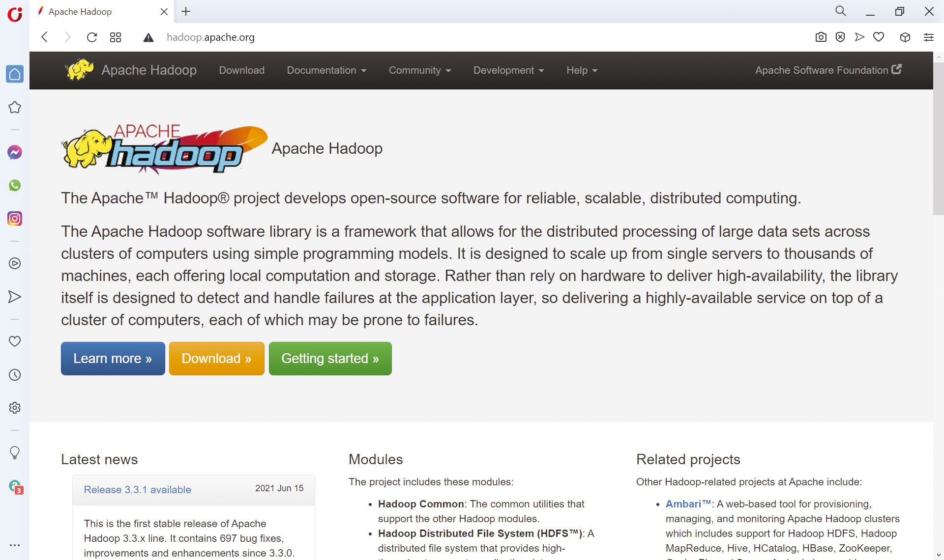Click the orange Download button
Viewport: 944px width, 560px height.
click(217, 359)
